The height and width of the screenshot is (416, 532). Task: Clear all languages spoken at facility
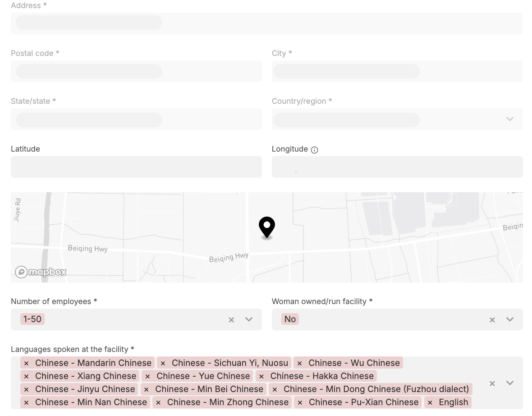tap(492, 383)
